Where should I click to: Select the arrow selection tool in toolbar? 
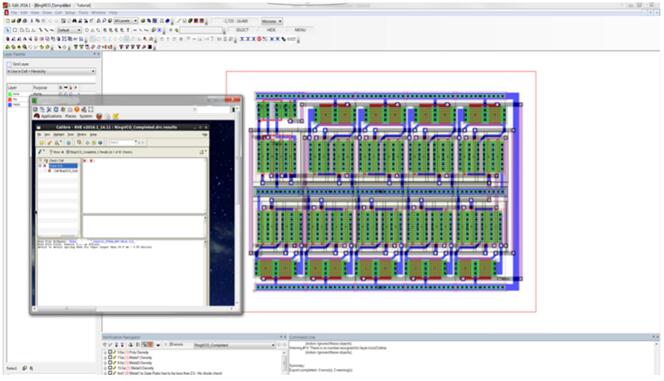pos(8,30)
